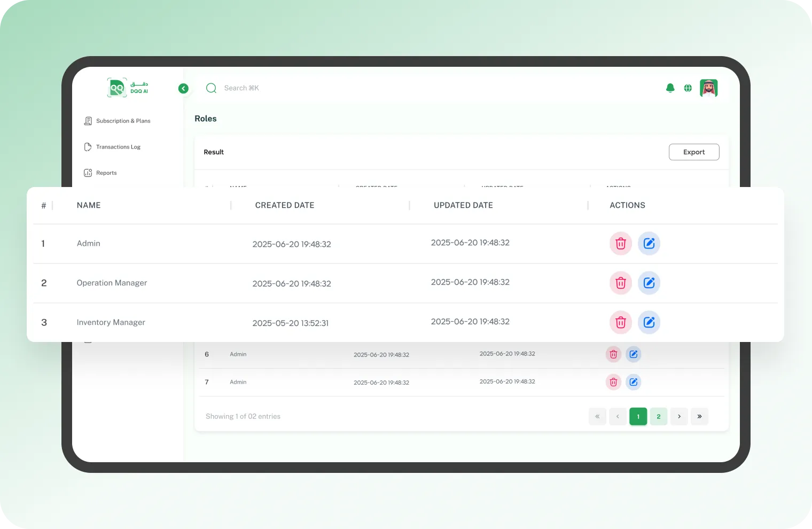Open the profile avatar menu
Image resolution: width=812 pixels, height=529 pixels.
click(709, 87)
